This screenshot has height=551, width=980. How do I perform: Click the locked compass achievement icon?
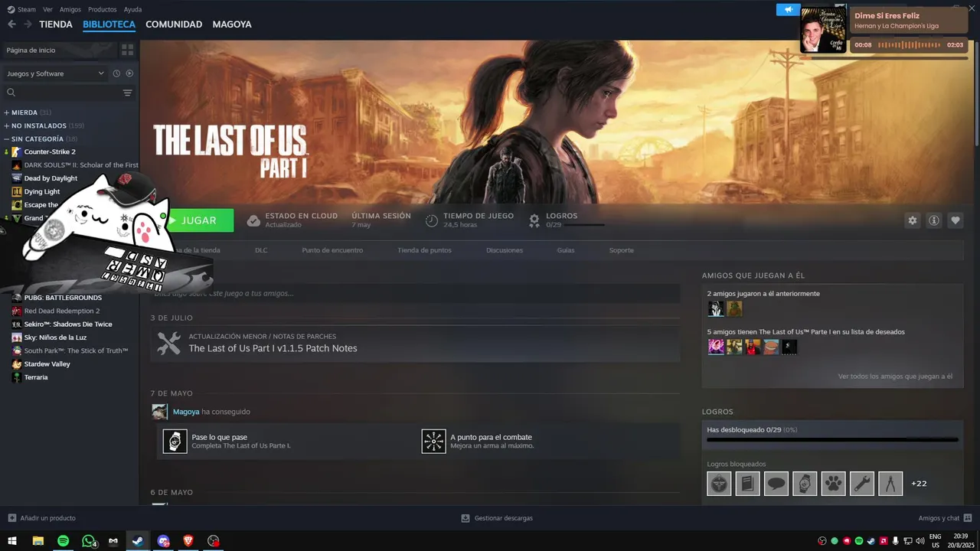click(890, 484)
